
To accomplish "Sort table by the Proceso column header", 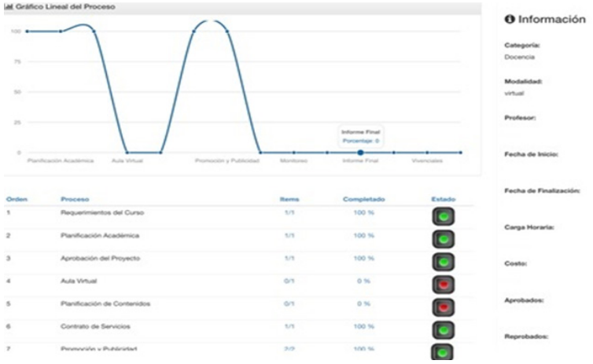I will click(75, 200).
